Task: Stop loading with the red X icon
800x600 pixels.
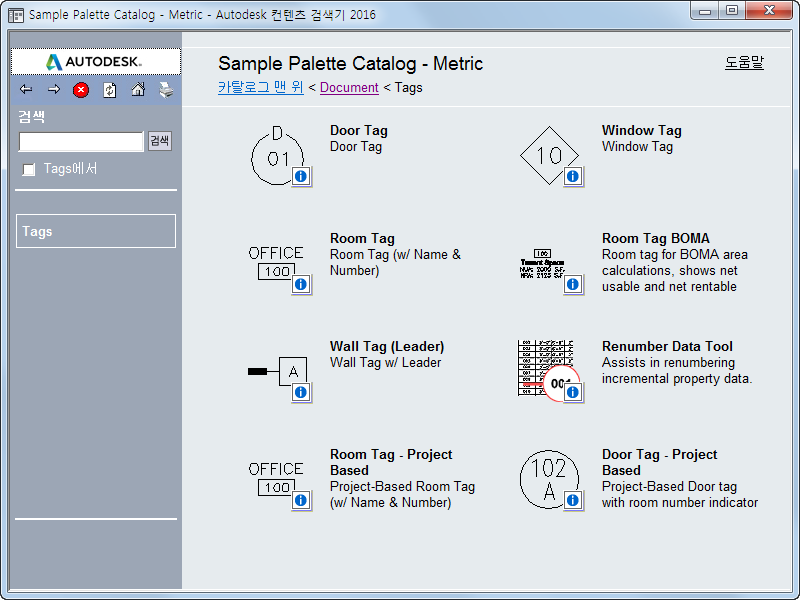Action: tap(81, 90)
